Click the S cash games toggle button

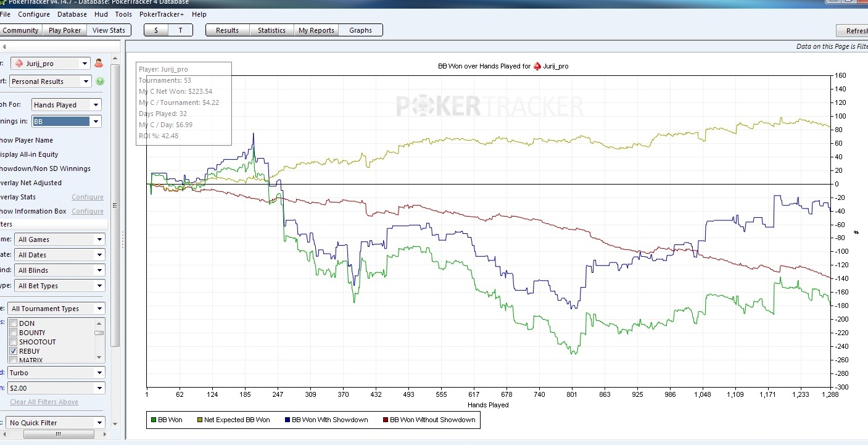pos(156,30)
